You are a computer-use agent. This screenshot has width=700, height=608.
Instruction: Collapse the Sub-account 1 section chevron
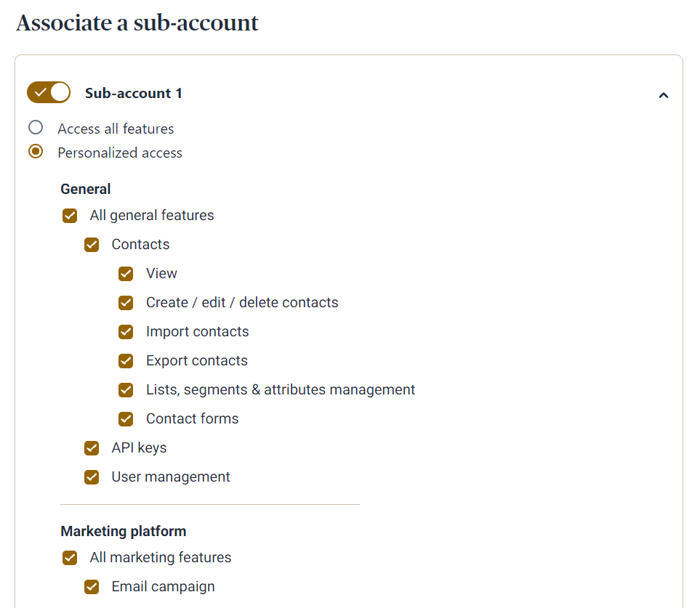(x=663, y=95)
